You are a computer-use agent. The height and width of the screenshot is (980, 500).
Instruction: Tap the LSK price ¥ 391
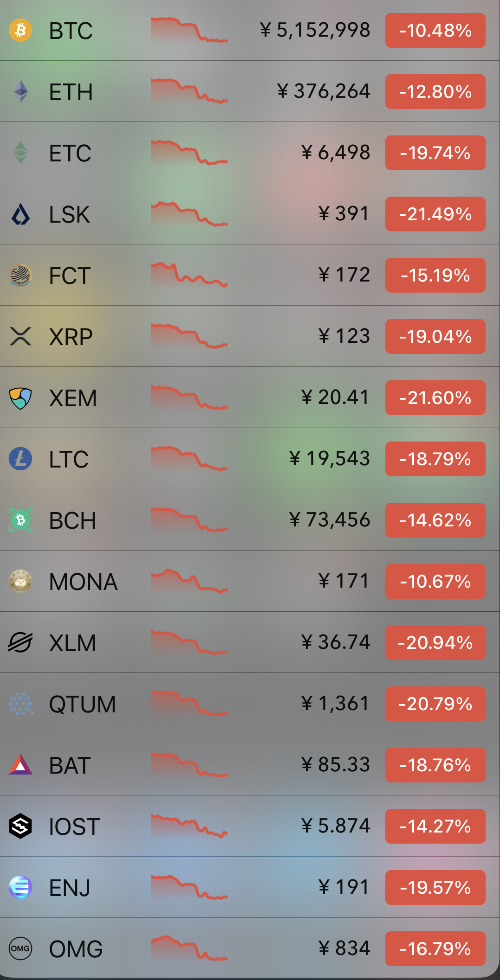pos(344,214)
